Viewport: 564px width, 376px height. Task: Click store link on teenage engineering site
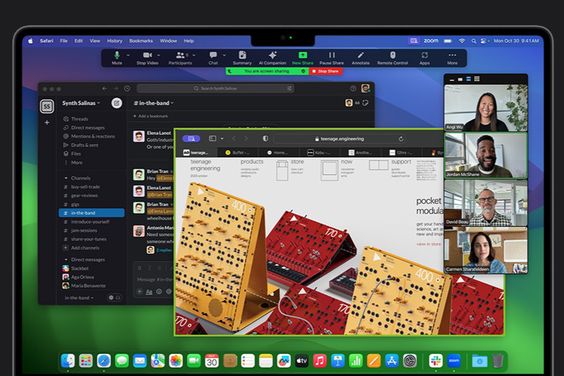point(297,162)
